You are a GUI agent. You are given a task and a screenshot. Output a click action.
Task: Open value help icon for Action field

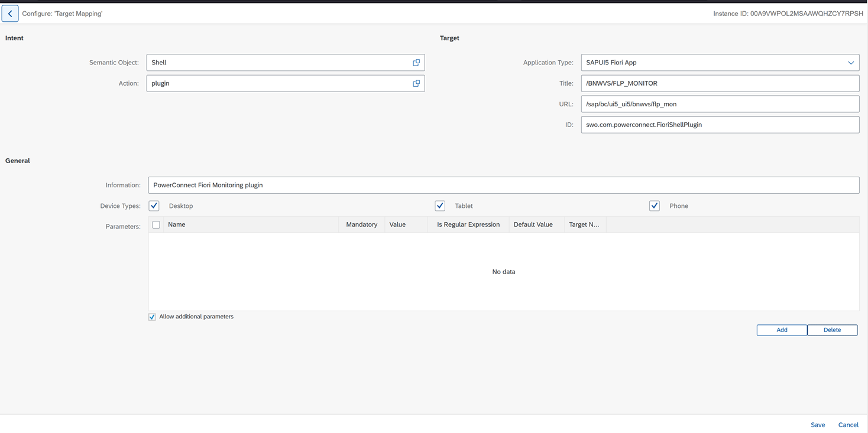point(416,83)
